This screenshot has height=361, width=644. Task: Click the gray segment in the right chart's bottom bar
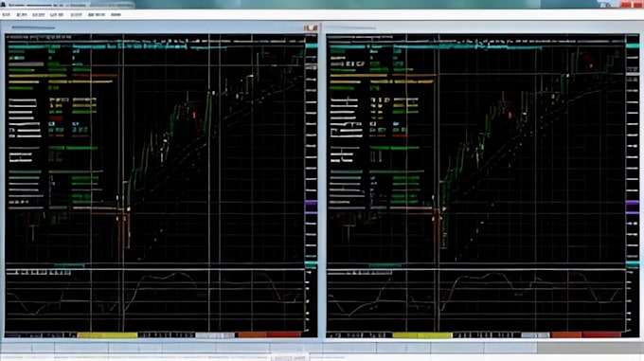(x=535, y=335)
